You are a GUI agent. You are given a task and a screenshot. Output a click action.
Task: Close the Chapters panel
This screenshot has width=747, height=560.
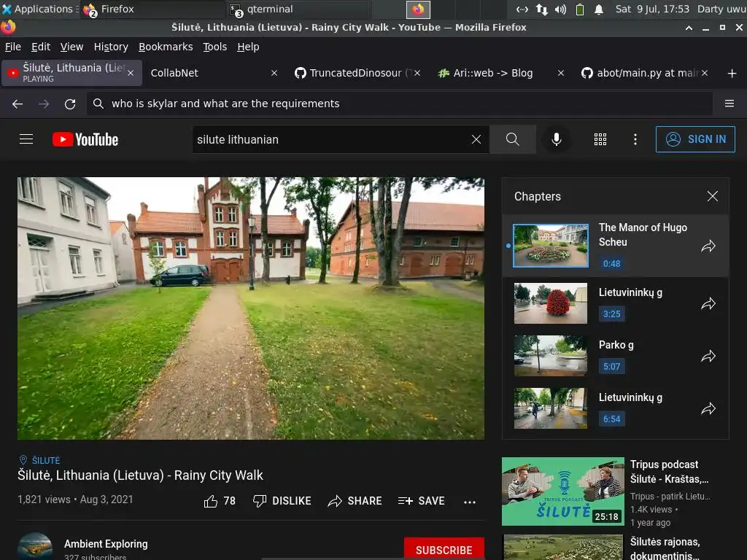point(712,196)
